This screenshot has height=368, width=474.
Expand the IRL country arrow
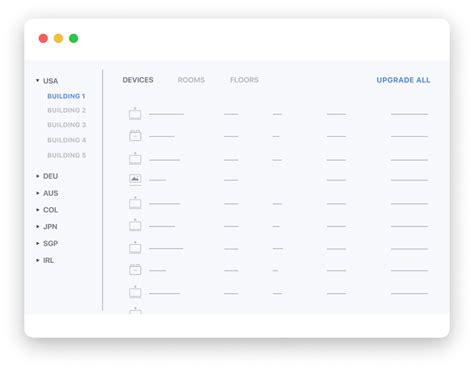(x=37, y=260)
